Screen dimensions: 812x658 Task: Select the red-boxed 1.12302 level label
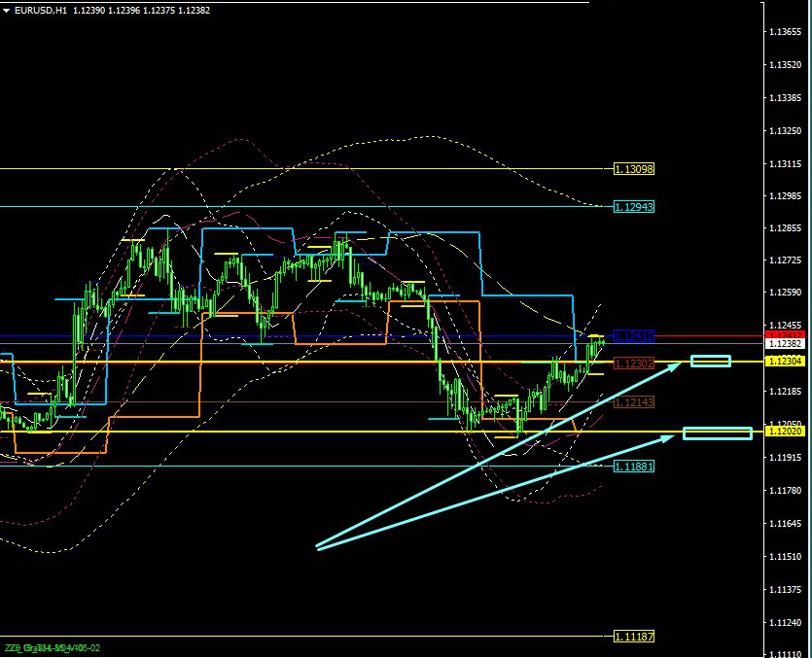(634, 363)
